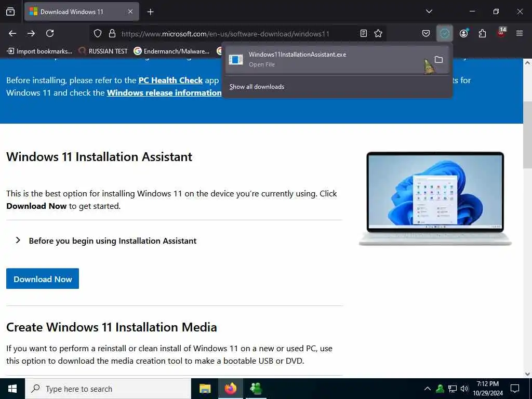Show hidden system tray icons

click(428, 389)
